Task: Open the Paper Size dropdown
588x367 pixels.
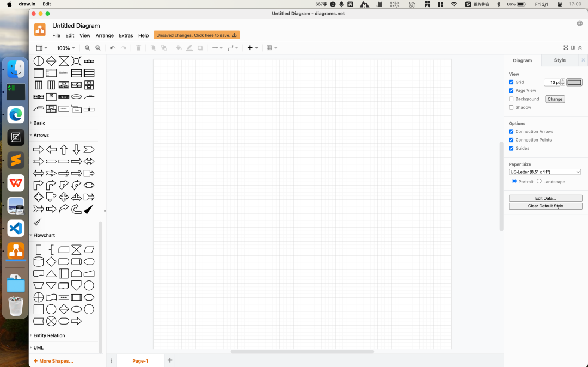Action: (x=544, y=172)
